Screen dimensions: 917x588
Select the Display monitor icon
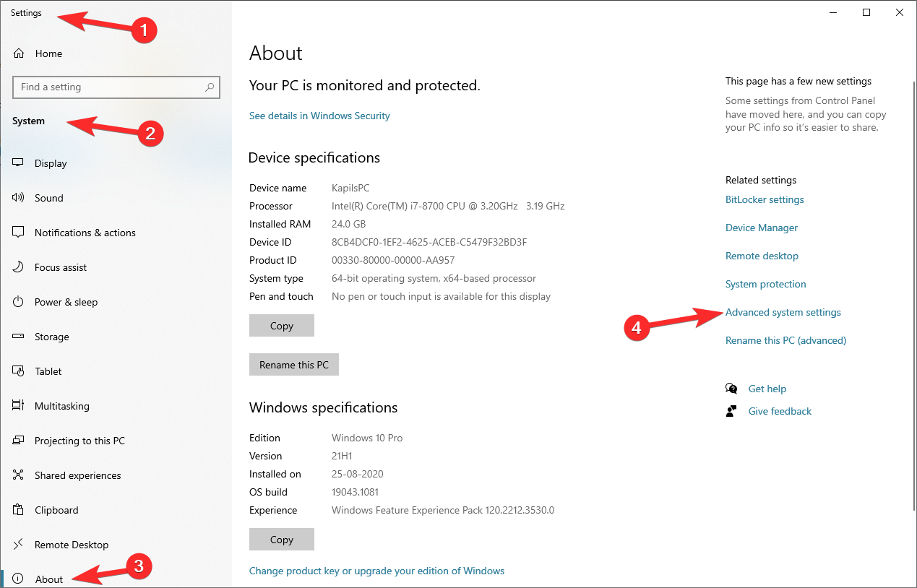19,163
